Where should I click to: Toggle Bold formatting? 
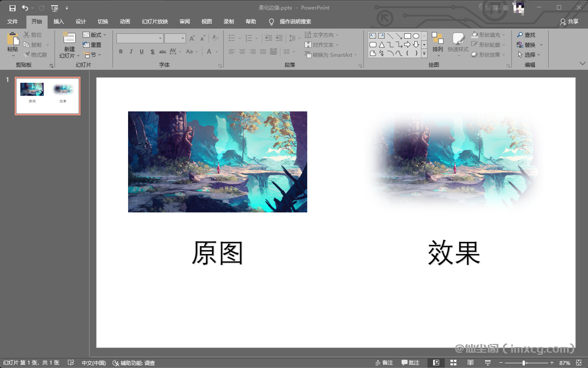(121, 52)
